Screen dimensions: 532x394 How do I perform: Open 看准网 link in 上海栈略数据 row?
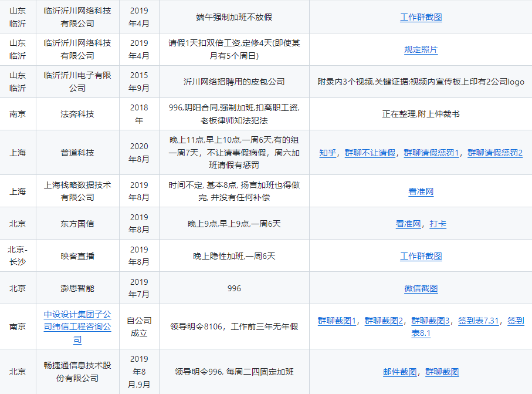point(421,191)
